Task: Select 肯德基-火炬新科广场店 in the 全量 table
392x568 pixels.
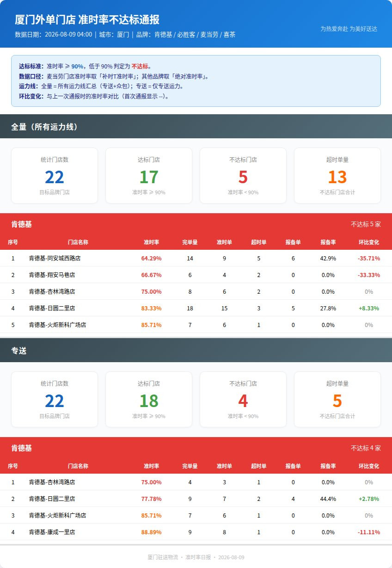Action: 57,325
